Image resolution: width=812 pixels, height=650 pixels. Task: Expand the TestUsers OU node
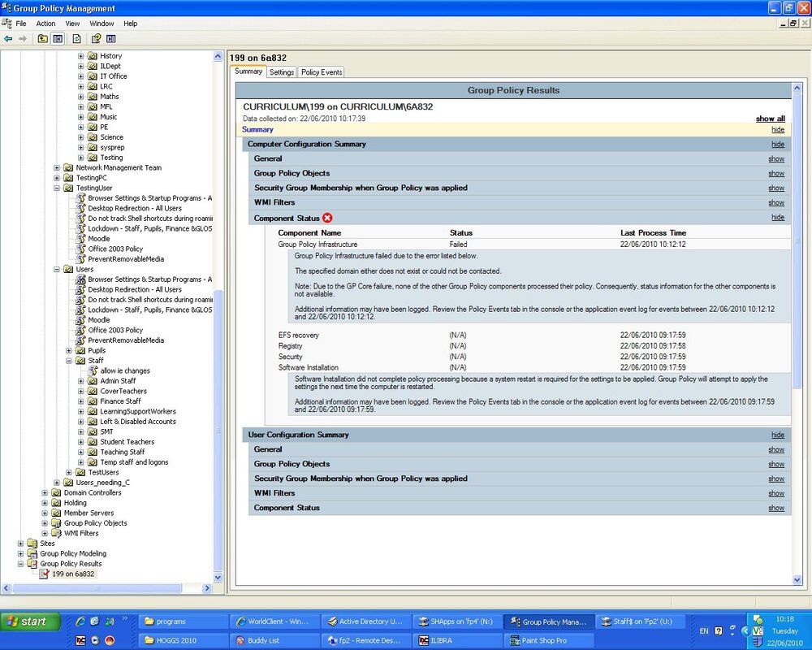click(x=69, y=472)
